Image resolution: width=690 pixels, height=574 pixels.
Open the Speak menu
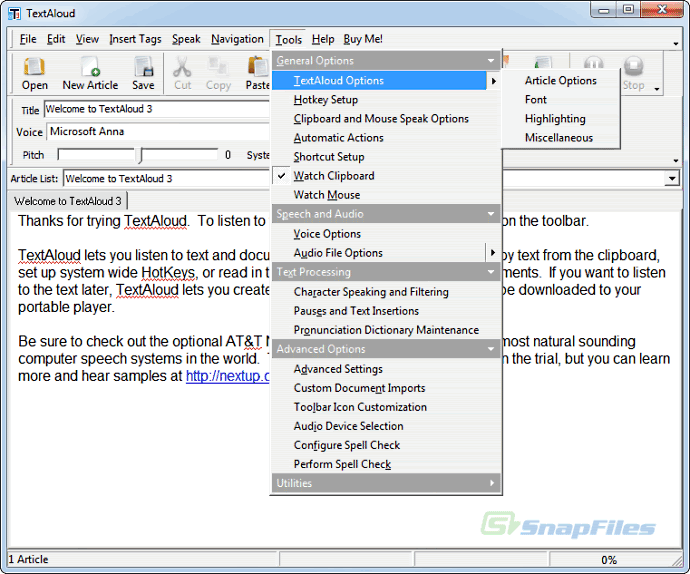186,39
